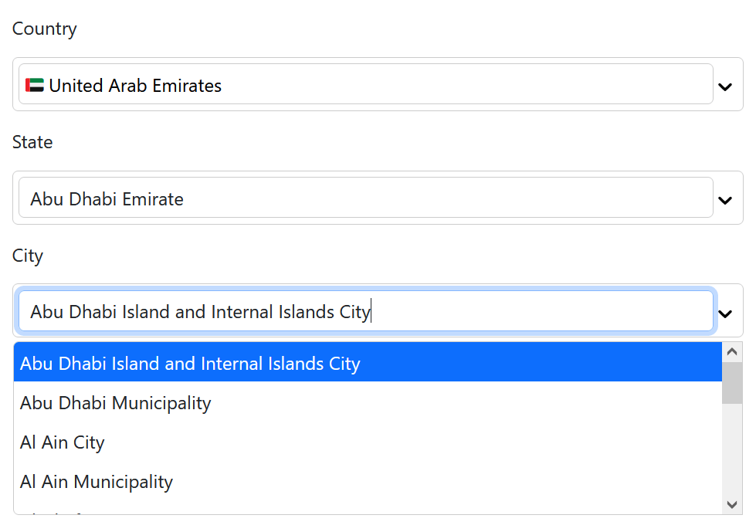Collapse the City suggestions dropdown

click(725, 313)
